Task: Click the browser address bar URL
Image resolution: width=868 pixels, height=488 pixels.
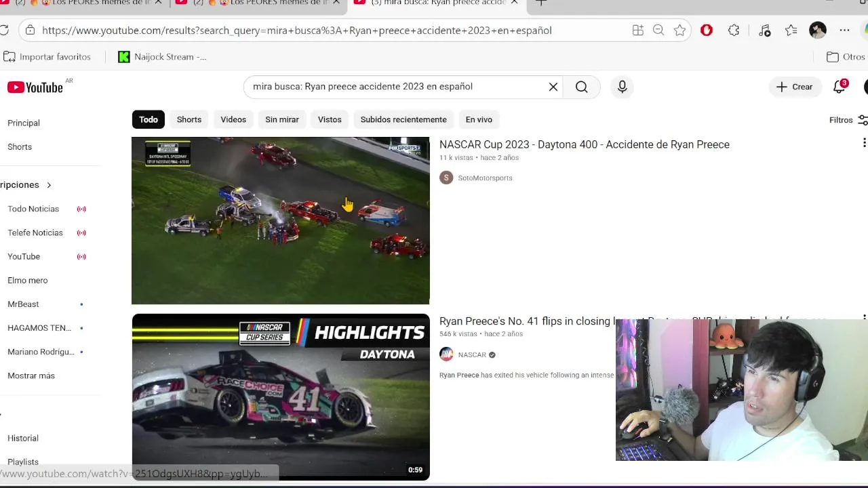Action: 297,30
